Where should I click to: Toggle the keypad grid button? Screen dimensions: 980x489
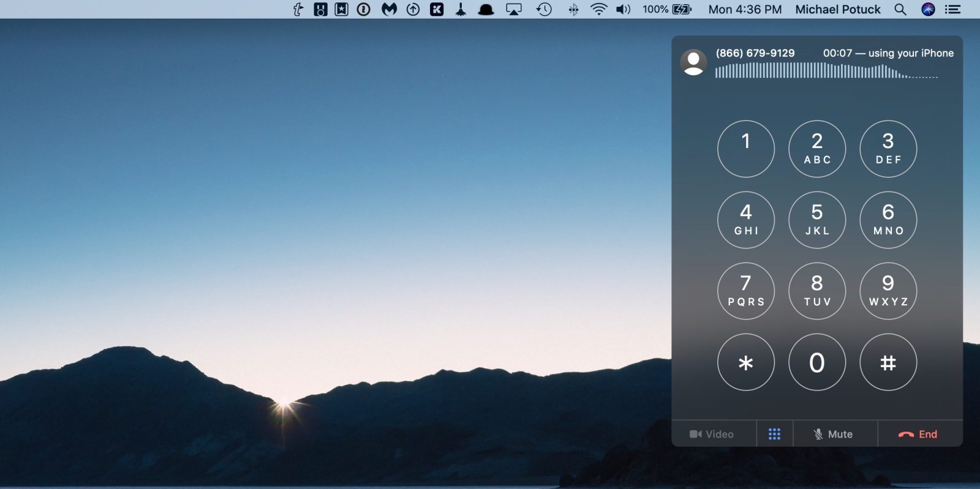coord(774,434)
